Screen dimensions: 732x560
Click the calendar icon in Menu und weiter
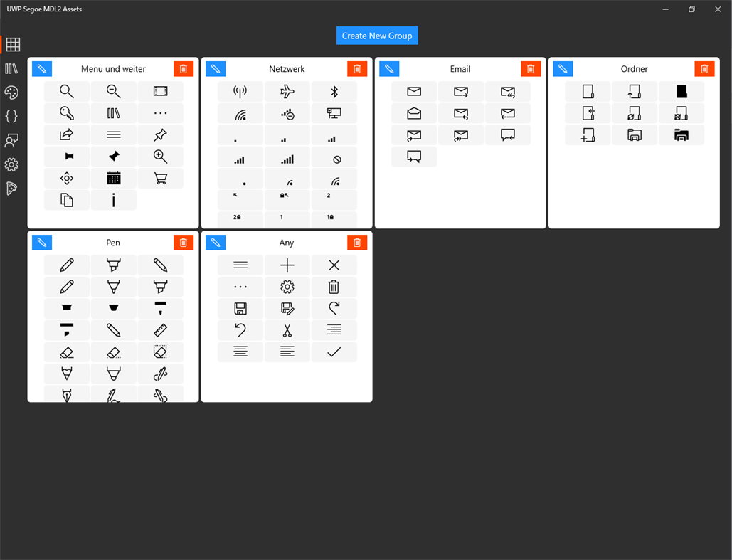(113, 178)
